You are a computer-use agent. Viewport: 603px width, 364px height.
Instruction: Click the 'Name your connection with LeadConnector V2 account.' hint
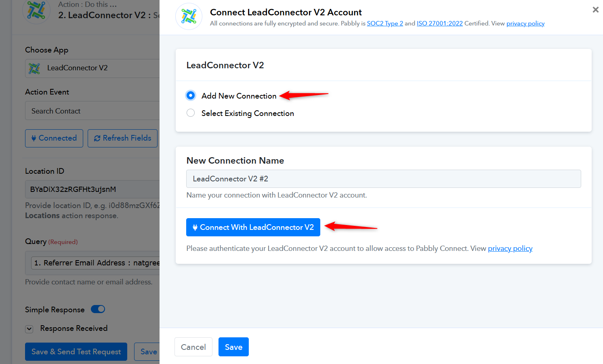[x=277, y=195]
